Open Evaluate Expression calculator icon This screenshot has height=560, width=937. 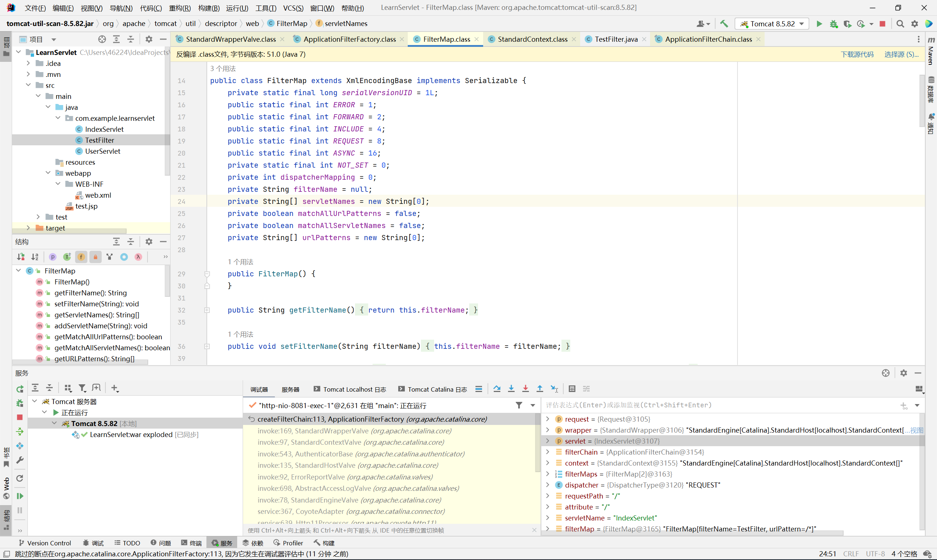point(572,389)
